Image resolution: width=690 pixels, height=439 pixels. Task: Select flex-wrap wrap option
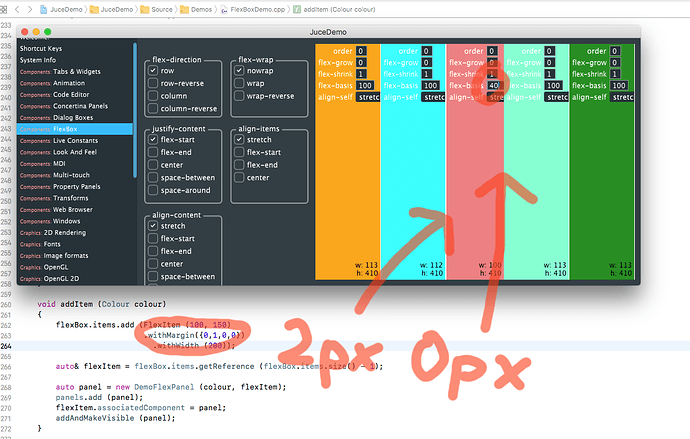(250, 83)
